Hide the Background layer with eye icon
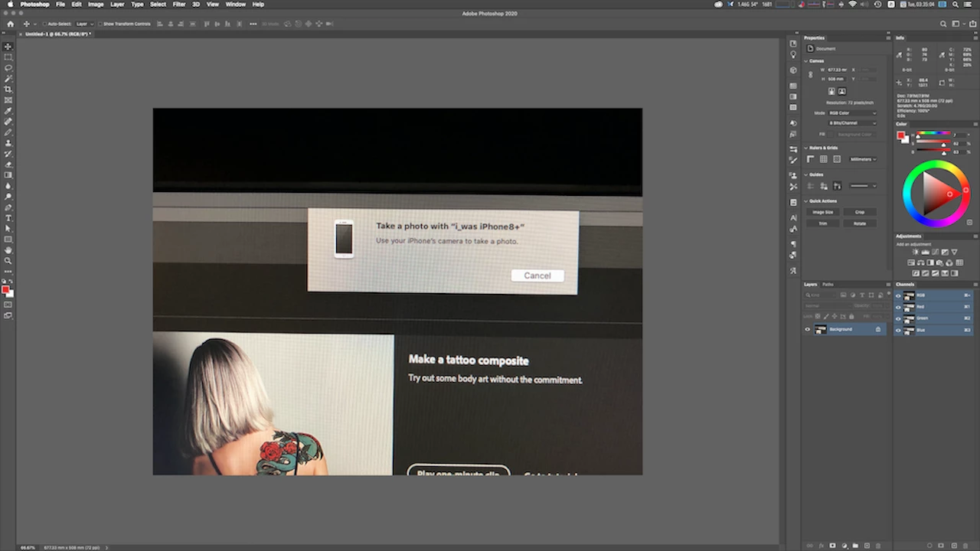Screen dimensions: 980x551 [x=807, y=329]
